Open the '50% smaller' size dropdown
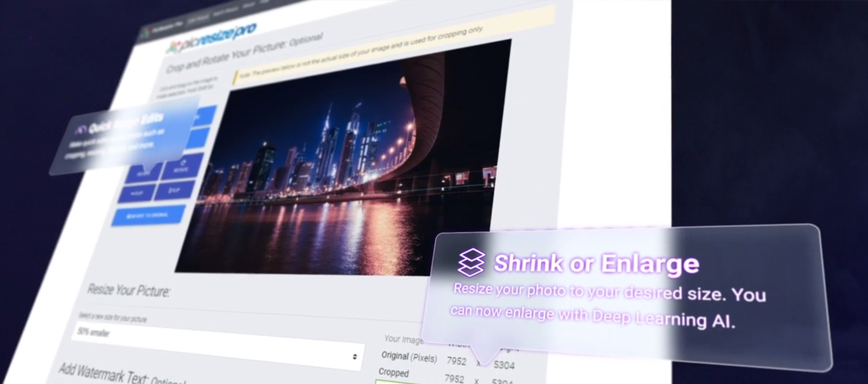 [217, 345]
